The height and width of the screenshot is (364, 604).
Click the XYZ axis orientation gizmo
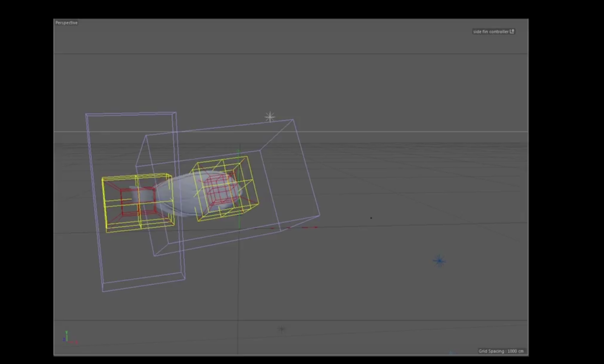(69, 337)
